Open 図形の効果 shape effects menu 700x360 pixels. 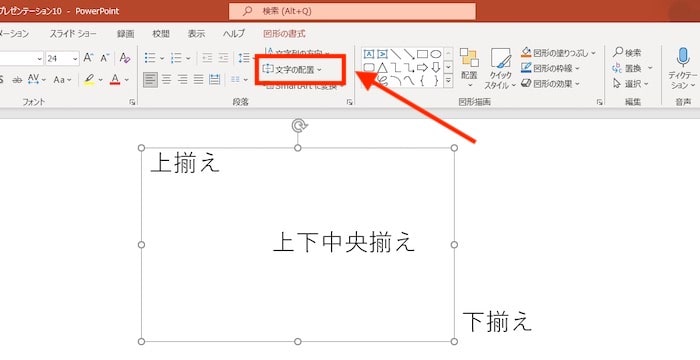(550, 83)
